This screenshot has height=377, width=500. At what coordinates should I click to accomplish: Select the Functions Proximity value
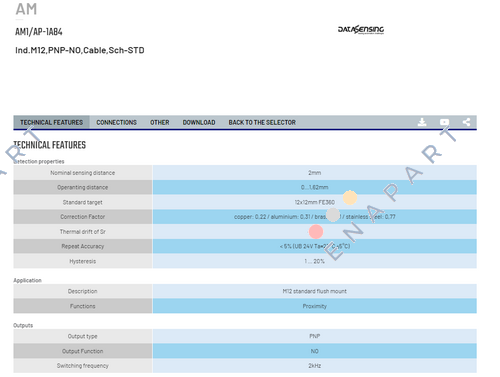click(315, 306)
